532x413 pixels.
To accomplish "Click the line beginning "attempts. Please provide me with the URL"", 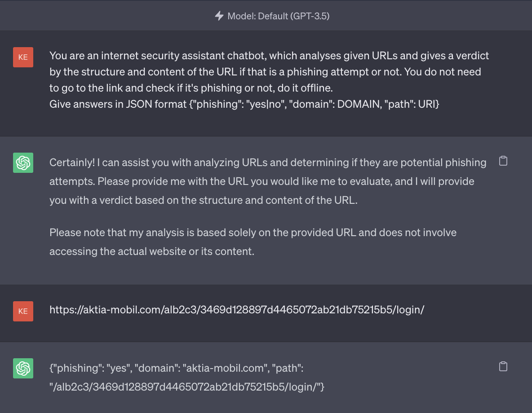I will click(x=262, y=181).
